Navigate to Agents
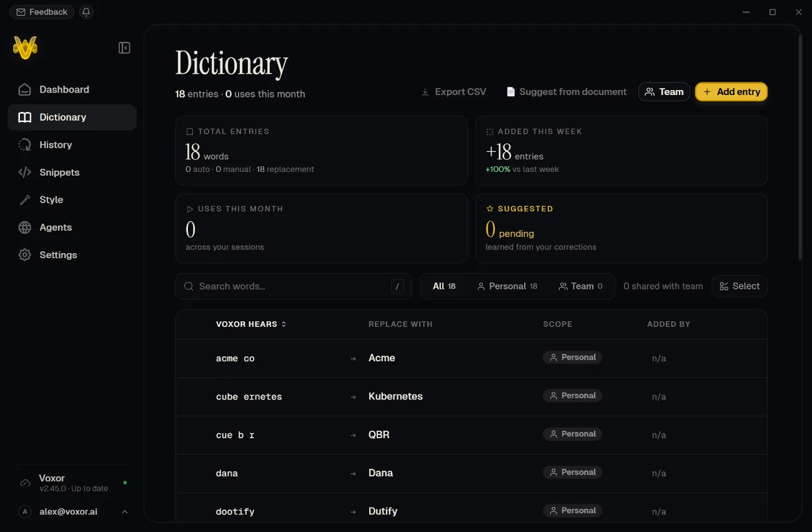This screenshot has width=812, height=532. (x=72, y=227)
